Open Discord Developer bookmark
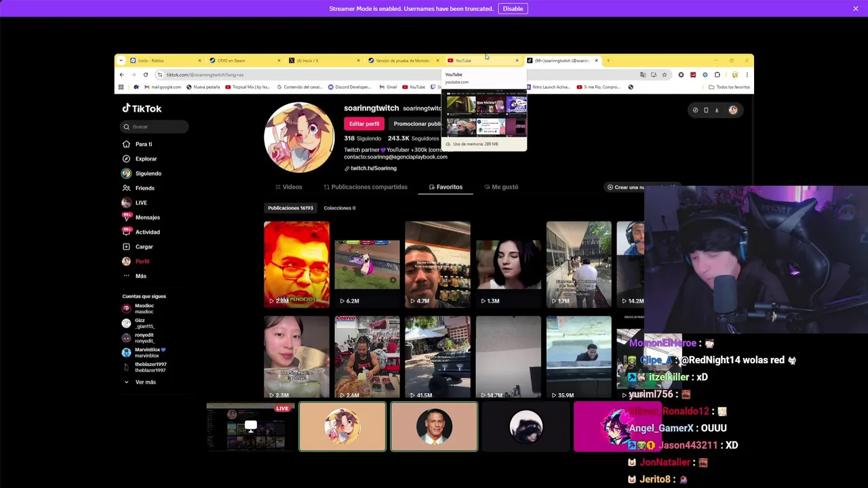Image resolution: width=868 pixels, height=488 pixels. coord(349,87)
